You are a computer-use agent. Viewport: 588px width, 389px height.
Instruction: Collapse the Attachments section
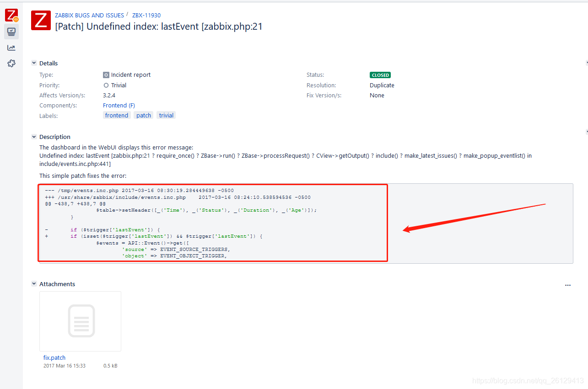pos(34,284)
